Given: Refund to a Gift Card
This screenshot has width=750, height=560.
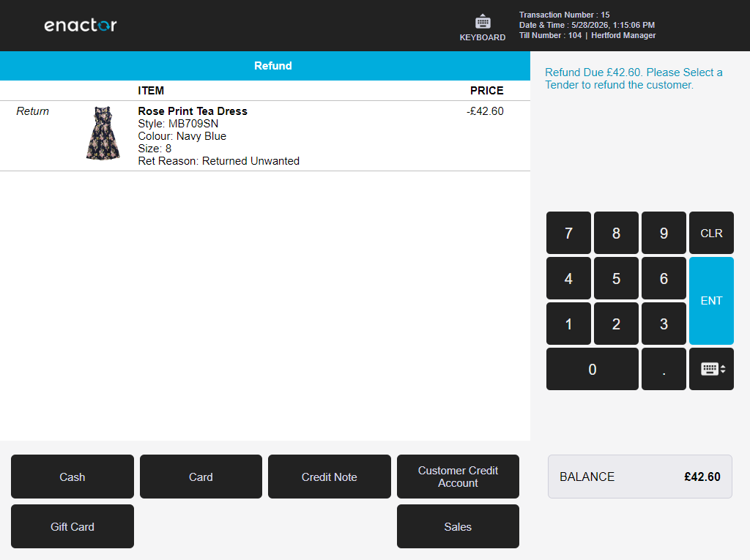Looking at the screenshot, I should [73, 526].
